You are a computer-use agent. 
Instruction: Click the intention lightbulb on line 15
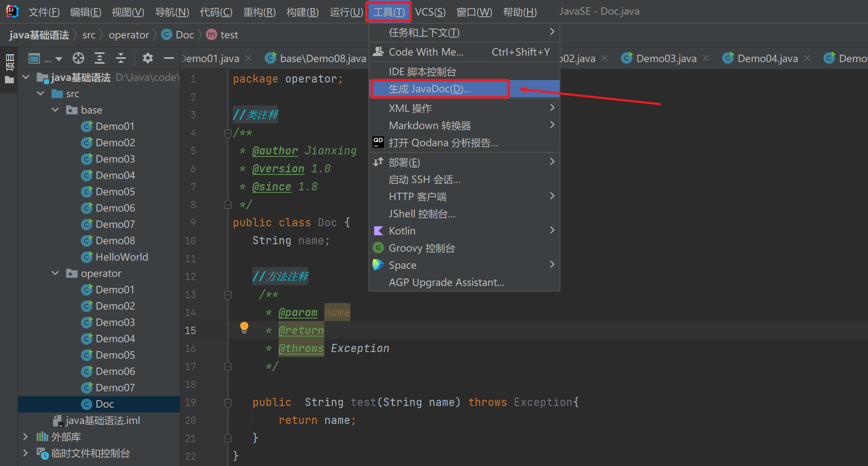(x=244, y=328)
